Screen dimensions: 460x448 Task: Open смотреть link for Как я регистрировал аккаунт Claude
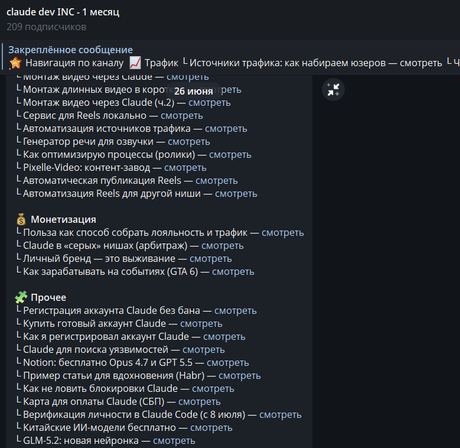pyautogui.click(x=224, y=336)
